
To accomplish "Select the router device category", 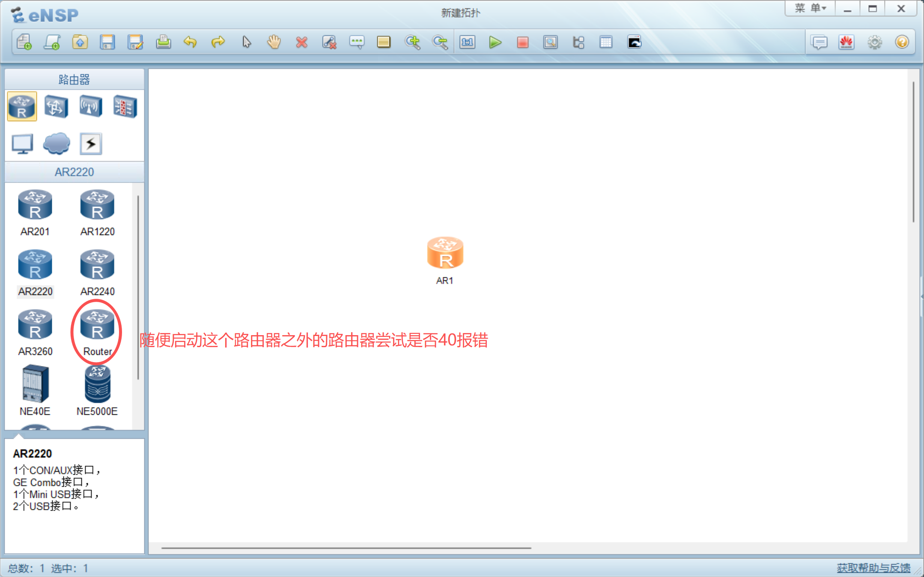I will [x=22, y=106].
